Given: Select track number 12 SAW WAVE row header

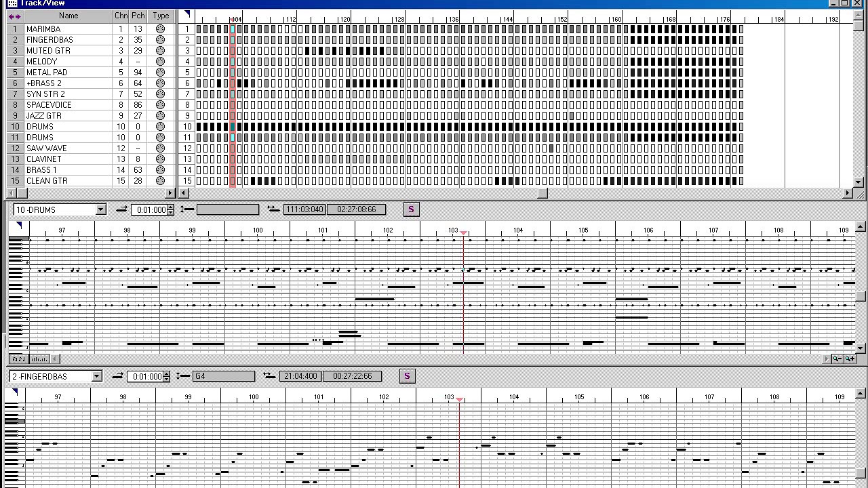Looking at the screenshot, I should [x=15, y=148].
